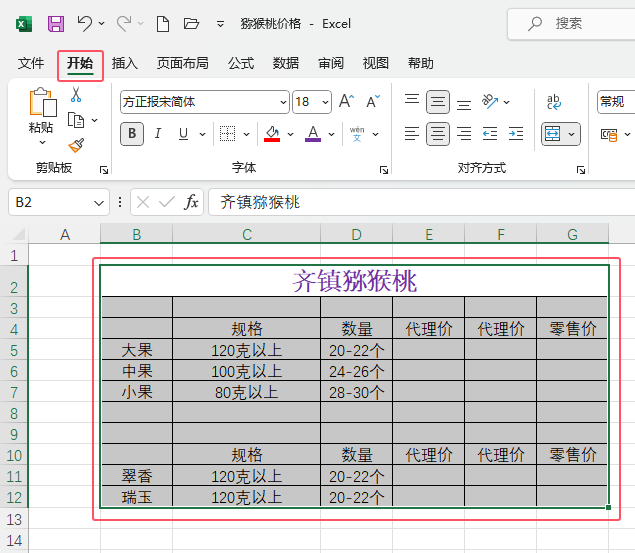Toggle center horizontal alignment
Screen dimensions: 635x553
pyautogui.click(x=438, y=134)
